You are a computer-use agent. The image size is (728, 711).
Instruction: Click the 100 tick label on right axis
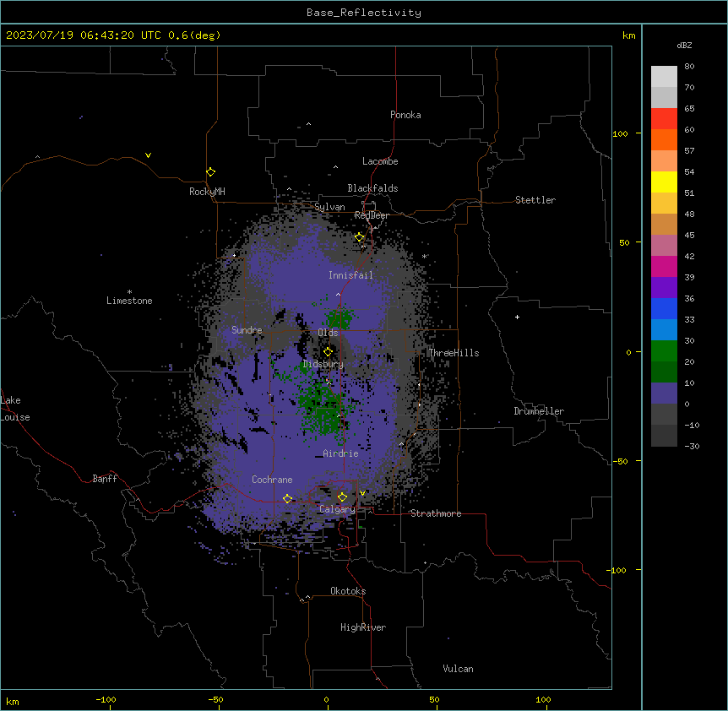point(620,133)
